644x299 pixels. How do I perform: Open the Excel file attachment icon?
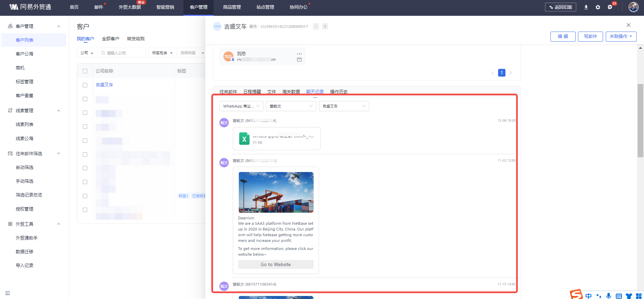click(x=244, y=139)
